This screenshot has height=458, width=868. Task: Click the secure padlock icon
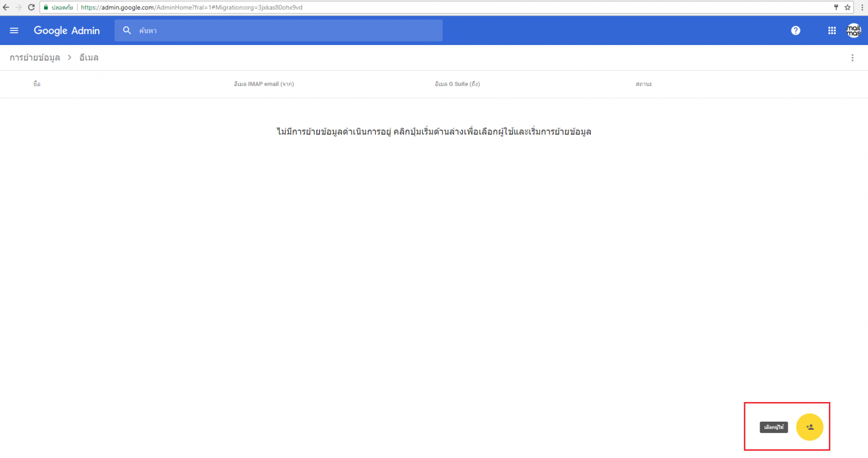tap(46, 8)
